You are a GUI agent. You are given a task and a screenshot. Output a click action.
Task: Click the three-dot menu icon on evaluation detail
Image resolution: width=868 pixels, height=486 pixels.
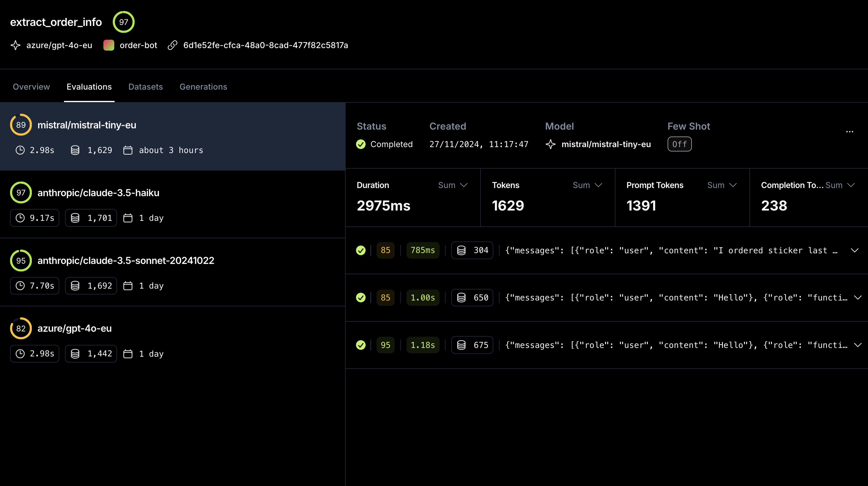(x=849, y=132)
